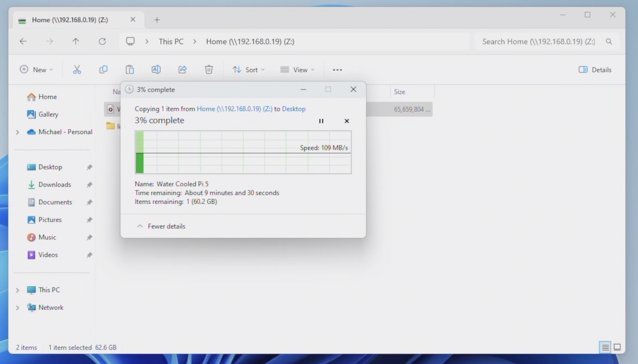Cancel the copy with the X button

coord(346,121)
